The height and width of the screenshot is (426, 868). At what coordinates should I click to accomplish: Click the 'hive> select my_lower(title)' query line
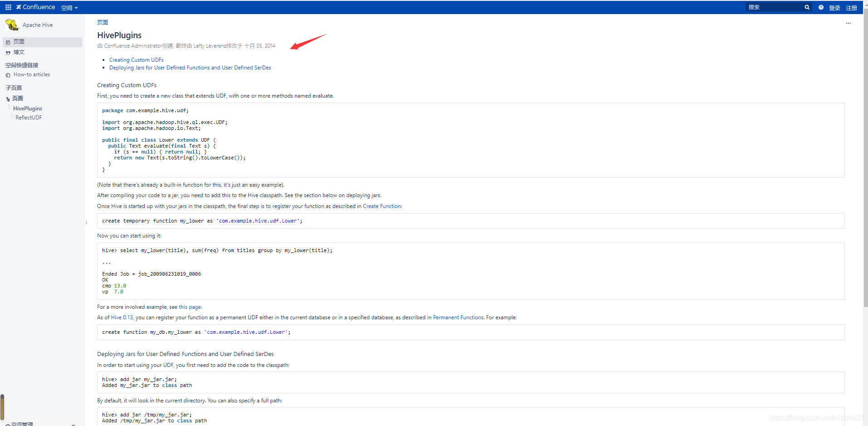pyautogui.click(x=217, y=250)
